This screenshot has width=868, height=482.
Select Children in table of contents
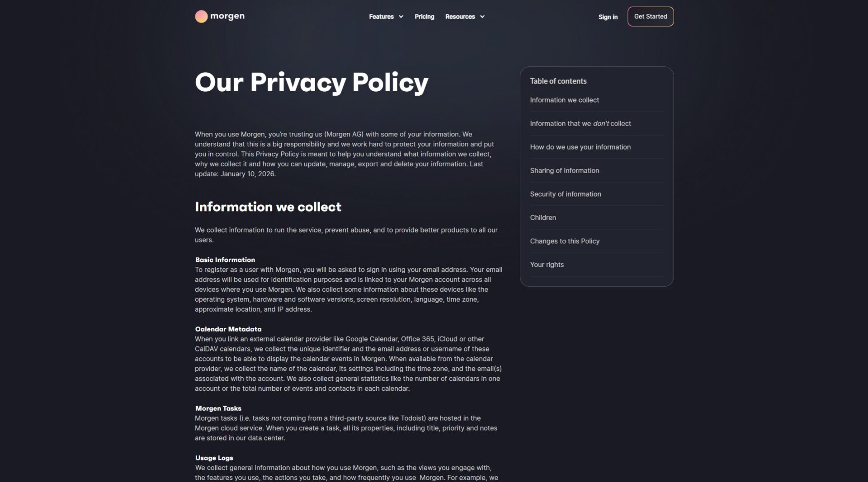pyautogui.click(x=543, y=218)
